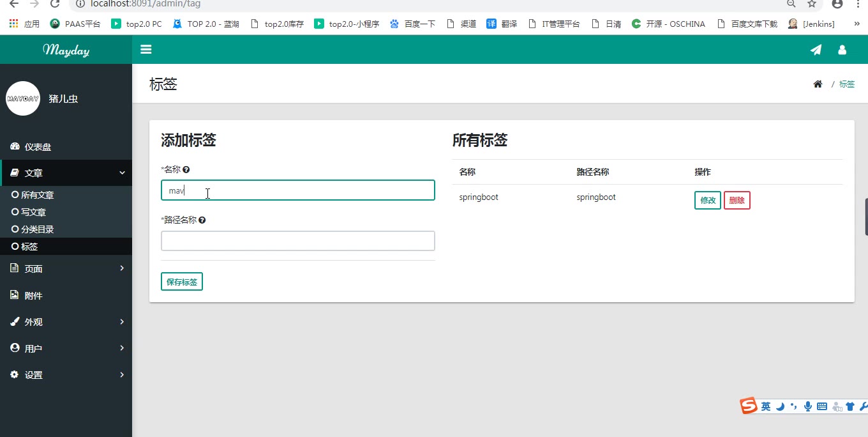The height and width of the screenshot is (437, 868).
Task: Go forward in the browser
Action: pyautogui.click(x=34, y=3)
